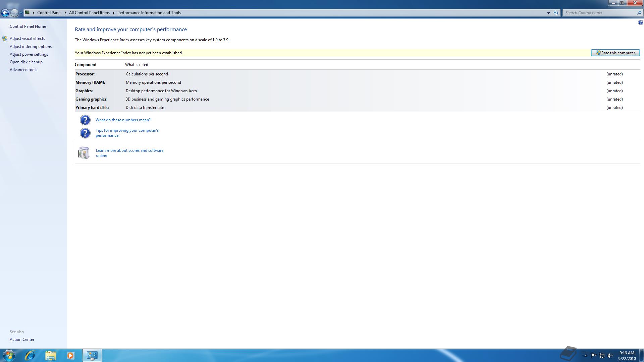
Task: Open Adjust indexing options
Action: (x=31, y=47)
